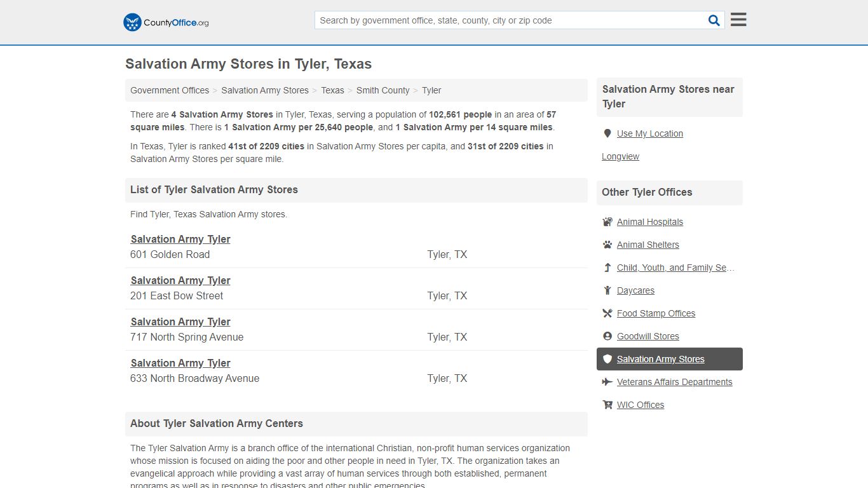Select the highlighted Salvation Army Stores link
Image resolution: width=868 pixels, height=488 pixels.
click(x=661, y=359)
